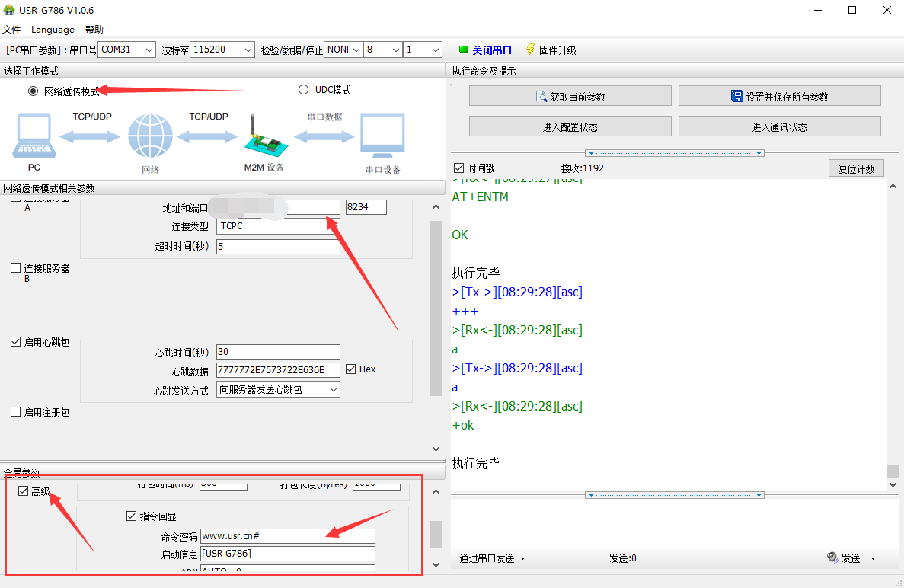Click the magnifier icon on 获取当前参数
The height and width of the screenshot is (588, 904).
click(x=541, y=97)
